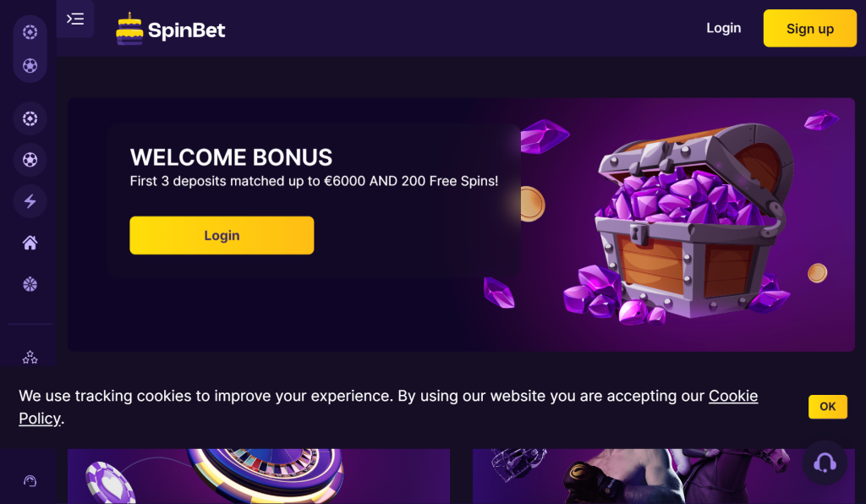Image resolution: width=866 pixels, height=504 pixels.
Task: Go to Home via the house icon
Action: tap(30, 244)
